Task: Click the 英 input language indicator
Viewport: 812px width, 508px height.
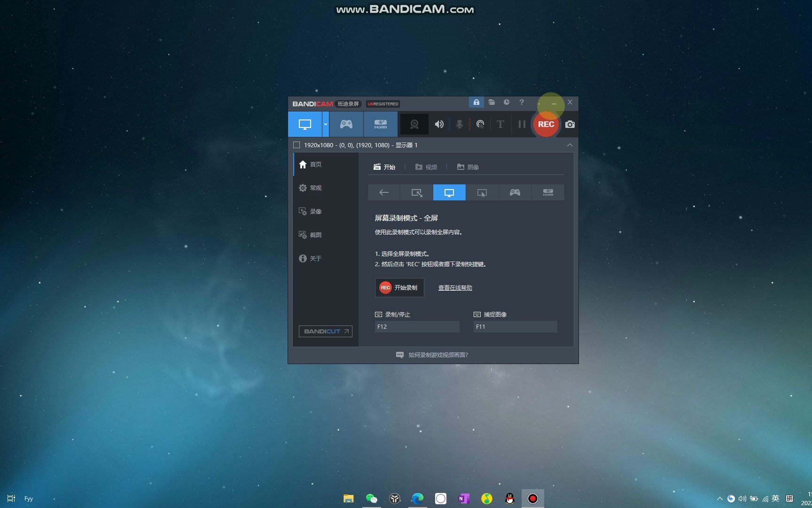Action: click(x=775, y=499)
